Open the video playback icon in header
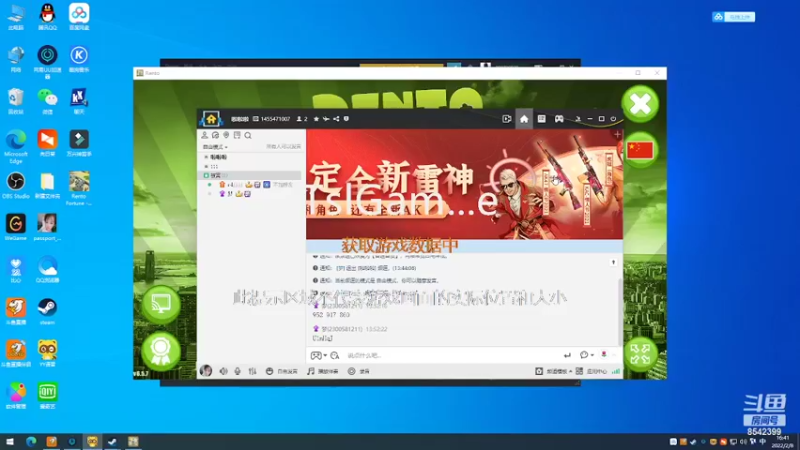This screenshot has height=450, width=800. point(507,119)
